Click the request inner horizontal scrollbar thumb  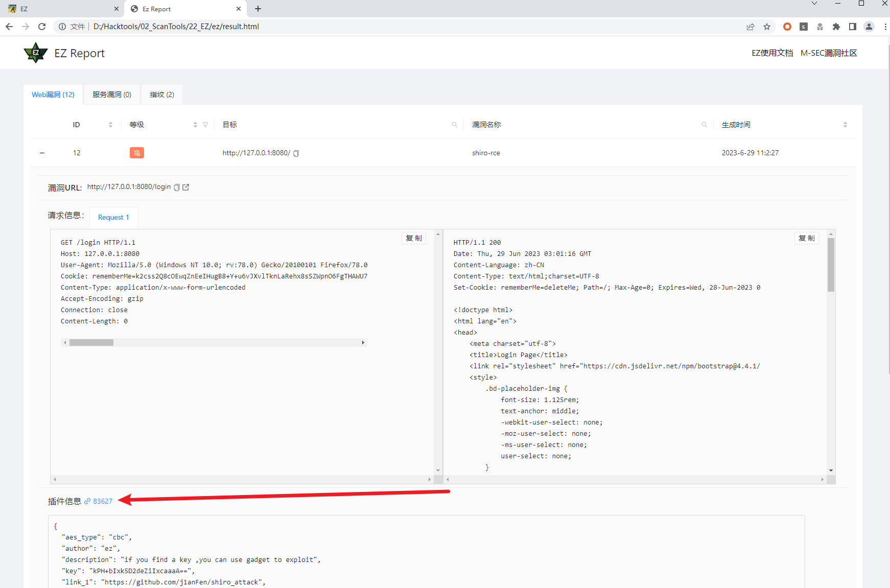point(91,343)
